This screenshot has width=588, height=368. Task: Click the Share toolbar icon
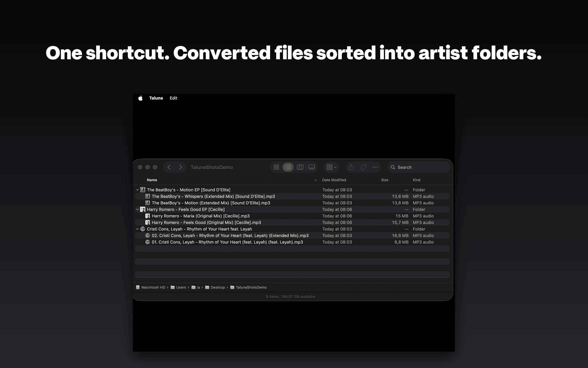click(351, 167)
